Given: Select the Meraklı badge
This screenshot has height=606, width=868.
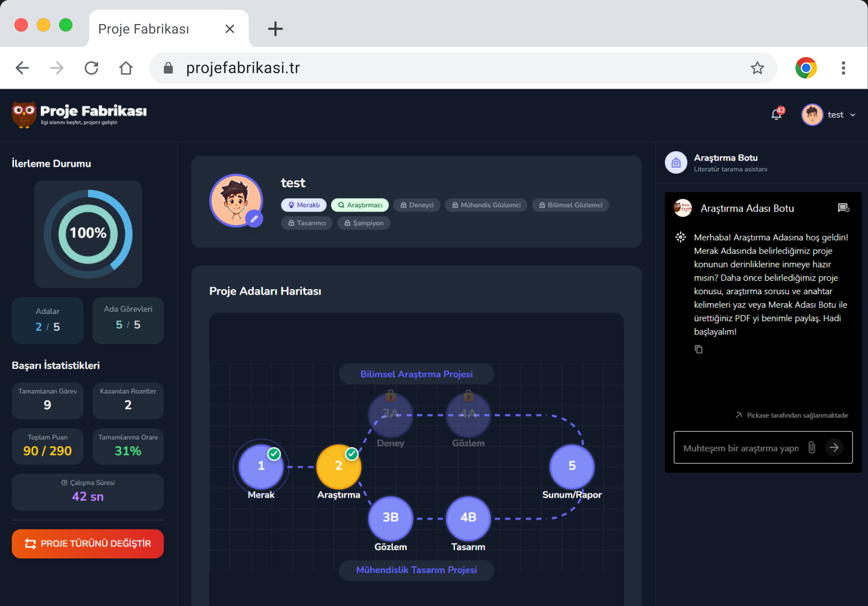Looking at the screenshot, I should 304,205.
